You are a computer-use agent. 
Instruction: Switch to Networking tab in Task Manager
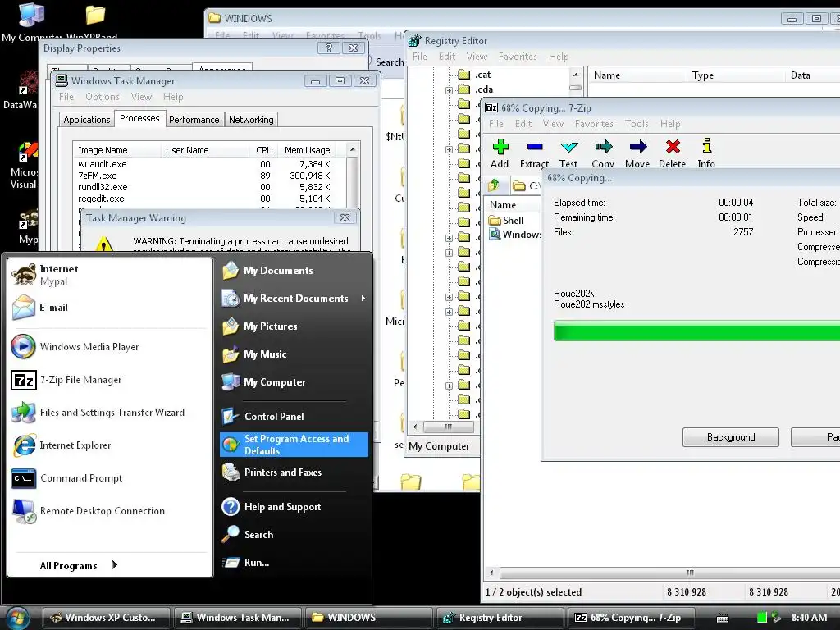click(x=251, y=120)
